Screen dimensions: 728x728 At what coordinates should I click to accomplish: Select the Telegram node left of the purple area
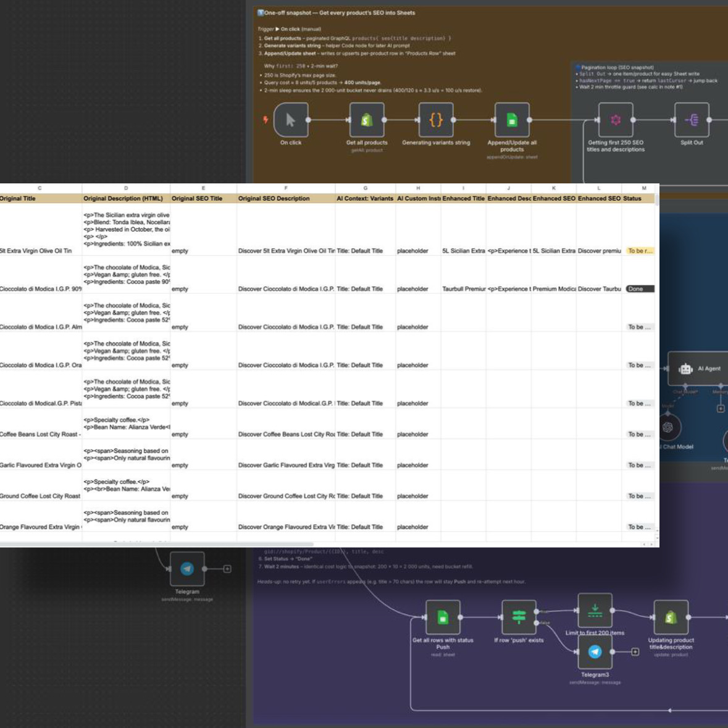(x=187, y=569)
